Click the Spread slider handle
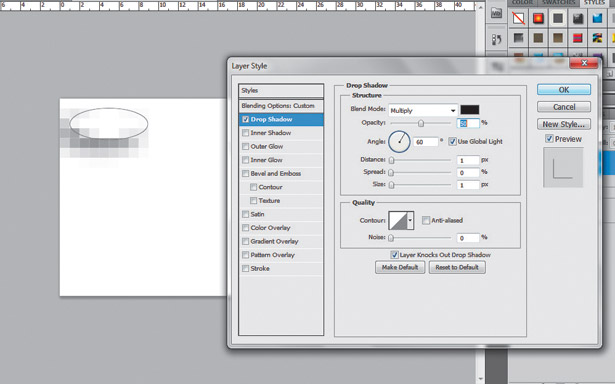Image resolution: width=615 pixels, height=384 pixels. click(391, 173)
